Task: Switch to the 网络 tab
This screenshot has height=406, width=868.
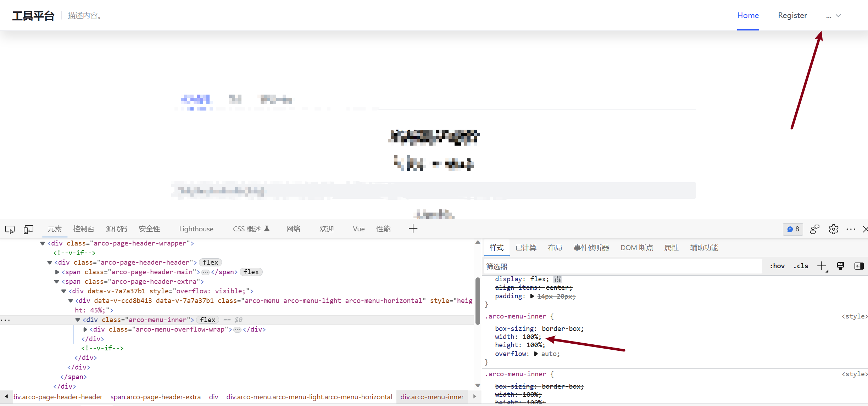Action: click(293, 229)
